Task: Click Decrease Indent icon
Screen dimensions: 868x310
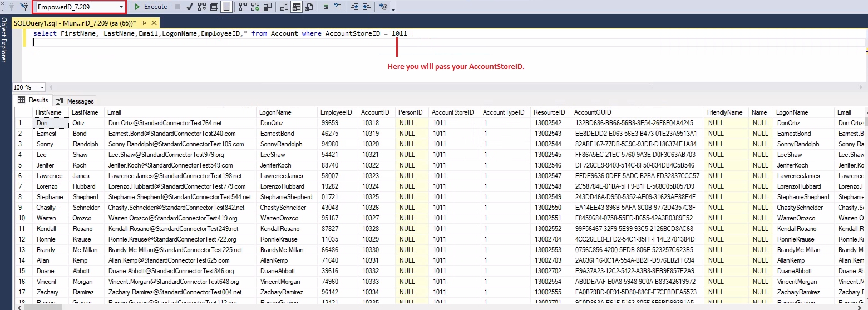Action: click(354, 7)
